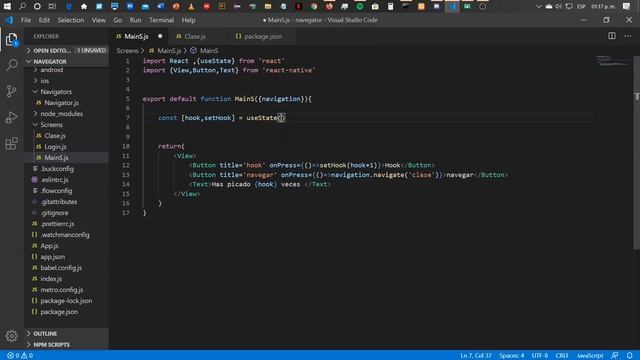This screenshot has width=640, height=360.
Task: Open the Terminal menu
Action: (x=161, y=20)
